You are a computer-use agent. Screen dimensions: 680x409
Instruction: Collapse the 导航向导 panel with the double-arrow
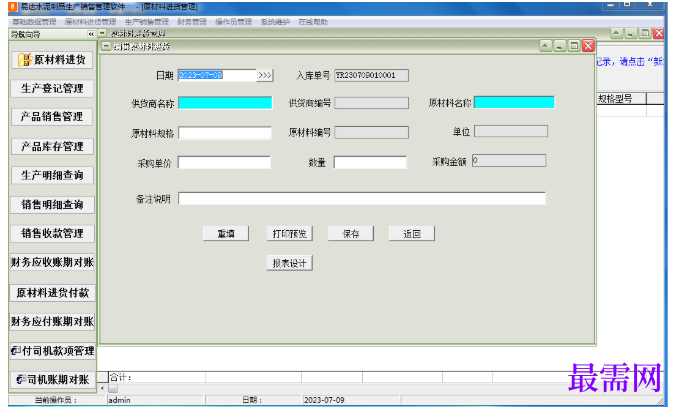coord(91,34)
